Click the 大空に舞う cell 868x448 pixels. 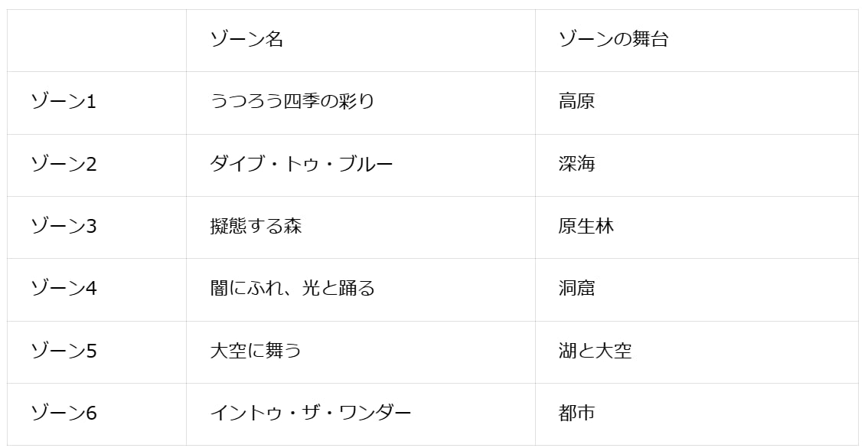point(256,352)
